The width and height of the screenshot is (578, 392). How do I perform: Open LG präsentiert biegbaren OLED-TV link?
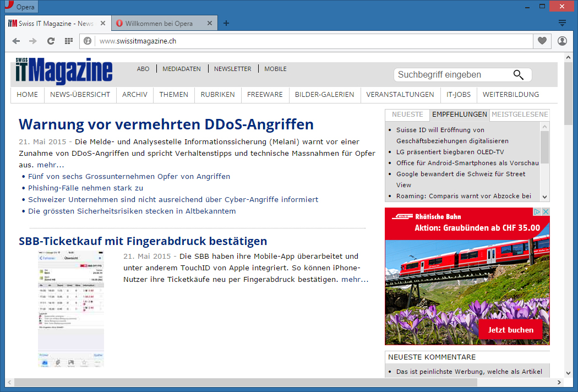(450, 152)
